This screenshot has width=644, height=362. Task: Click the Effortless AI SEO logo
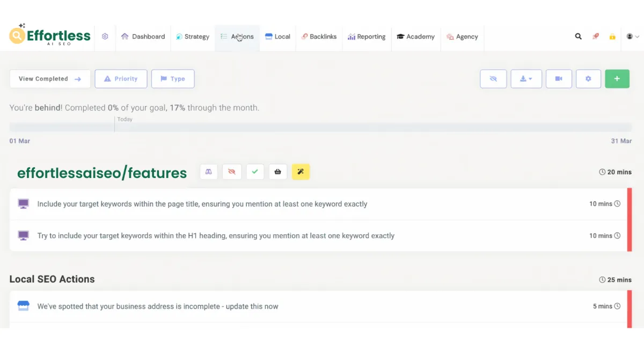click(50, 36)
